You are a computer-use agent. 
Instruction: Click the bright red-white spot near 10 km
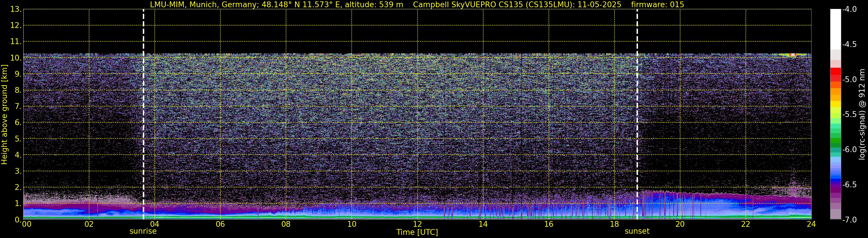(x=793, y=55)
